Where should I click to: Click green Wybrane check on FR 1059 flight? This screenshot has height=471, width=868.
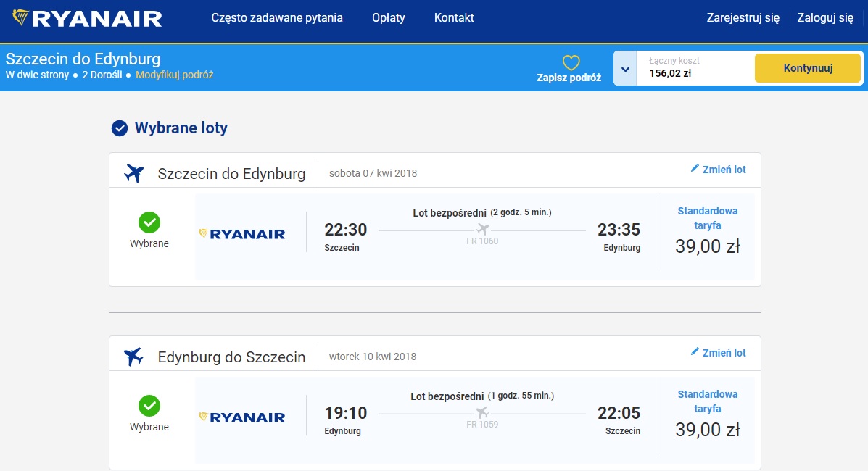(x=149, y=406)
